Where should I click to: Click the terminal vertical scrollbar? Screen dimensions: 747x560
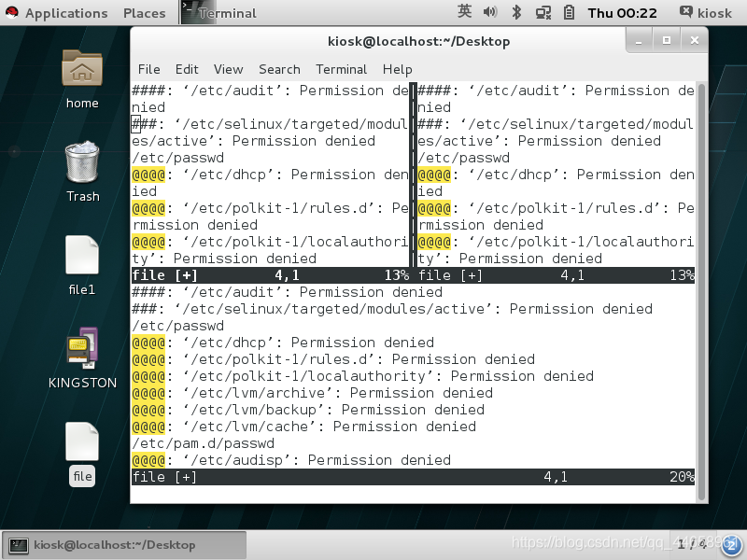coord(701,291)
